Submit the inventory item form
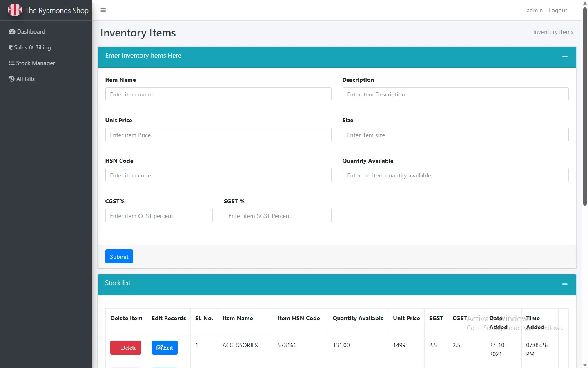Screen dimensions: 588x368 click(x=119, y=256)
